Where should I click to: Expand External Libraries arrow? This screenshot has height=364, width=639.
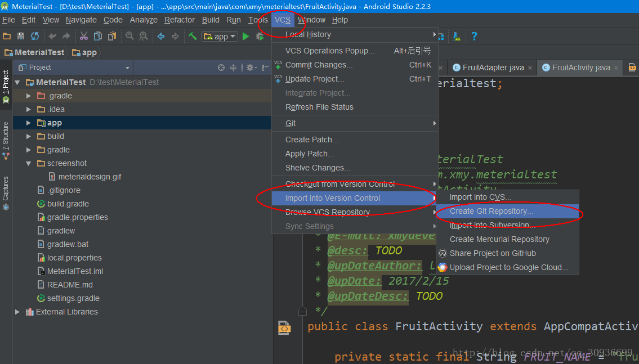point(17,312)
